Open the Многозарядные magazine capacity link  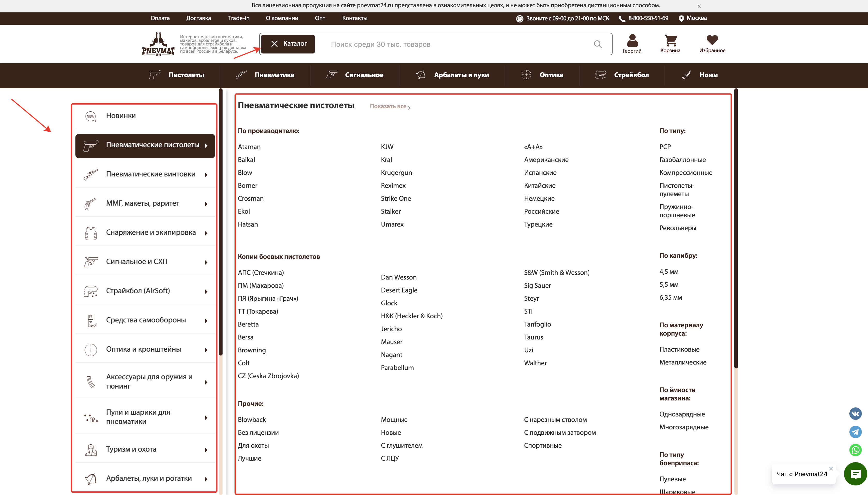point(684,427)
